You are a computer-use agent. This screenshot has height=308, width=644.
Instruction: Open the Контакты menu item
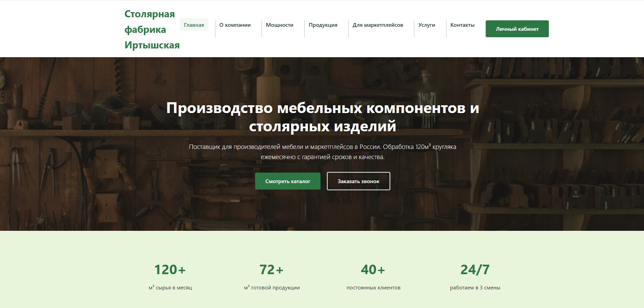pyautogui.click(x=462, y=25)
